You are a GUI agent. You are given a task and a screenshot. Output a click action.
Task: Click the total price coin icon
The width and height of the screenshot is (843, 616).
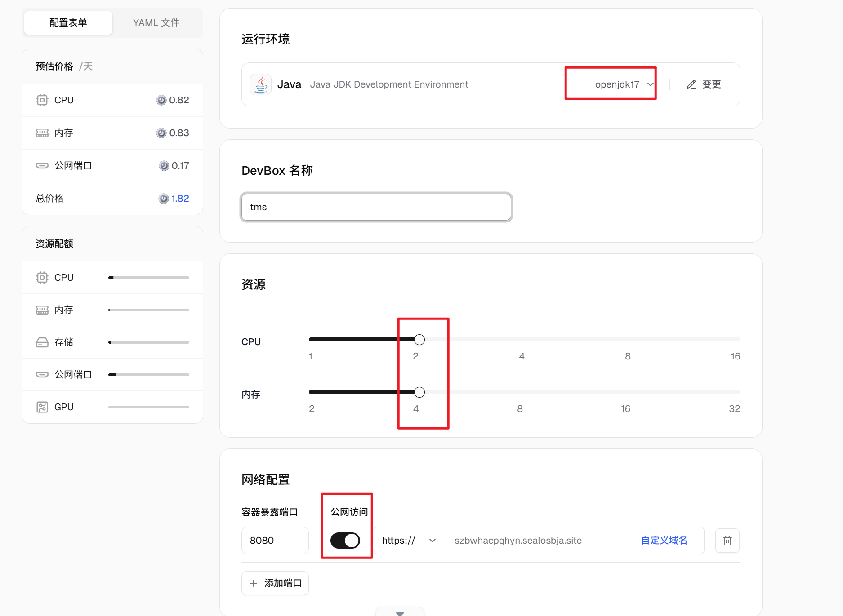pos(164,199)
